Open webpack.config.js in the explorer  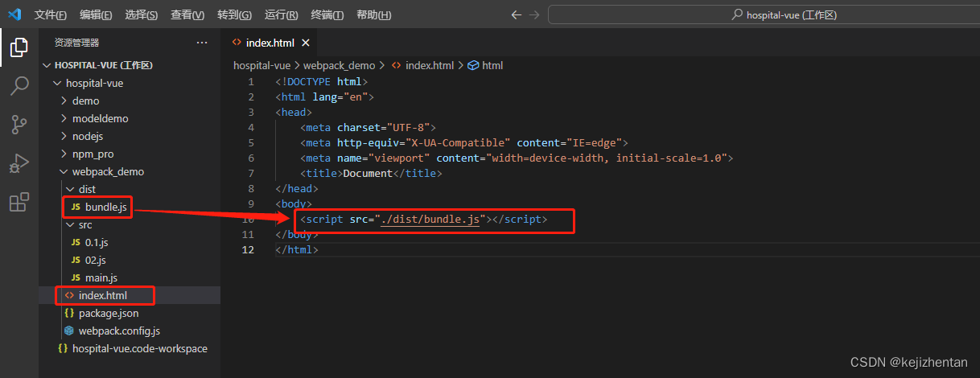pos(130,331)
